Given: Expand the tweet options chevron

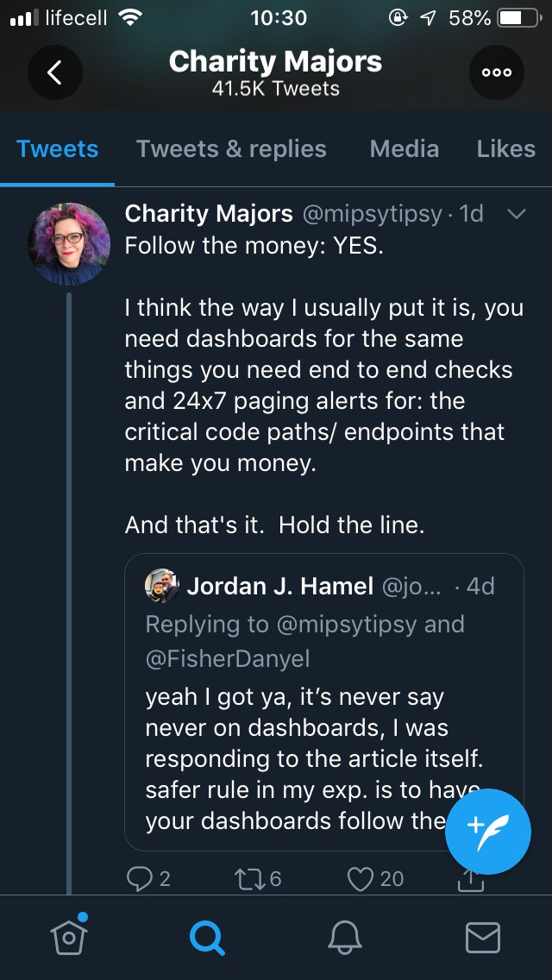Looking at the screenshot, I should click(x=516, y=214).
